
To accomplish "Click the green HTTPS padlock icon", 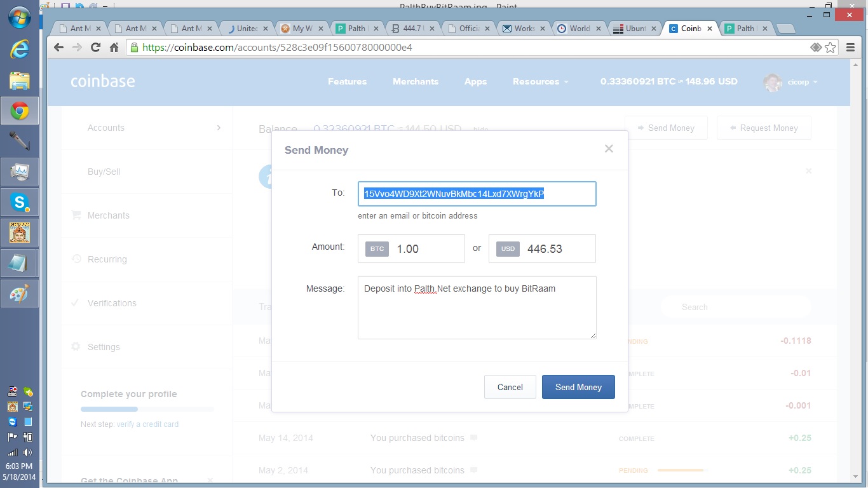I will click(x=134, y=47).
